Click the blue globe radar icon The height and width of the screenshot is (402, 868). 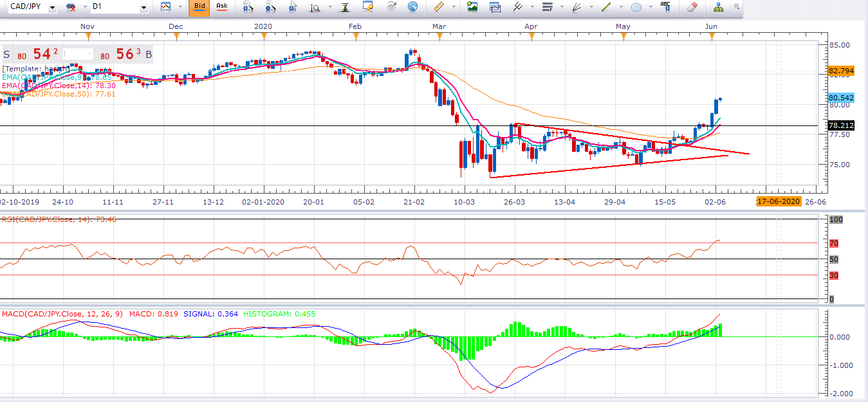coord(412,8)
